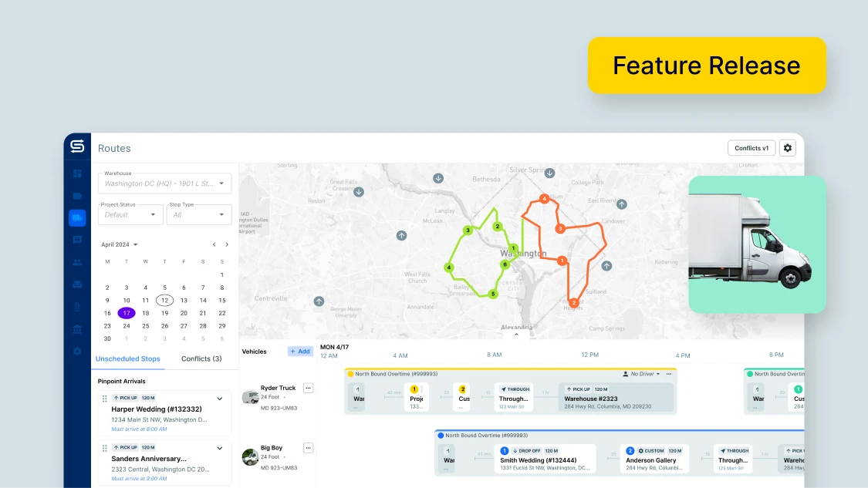Switch to the Conflicts (3) tab
Image resolution: width=868 pixels, height=488 pixels.
click(x=201, y=358)
